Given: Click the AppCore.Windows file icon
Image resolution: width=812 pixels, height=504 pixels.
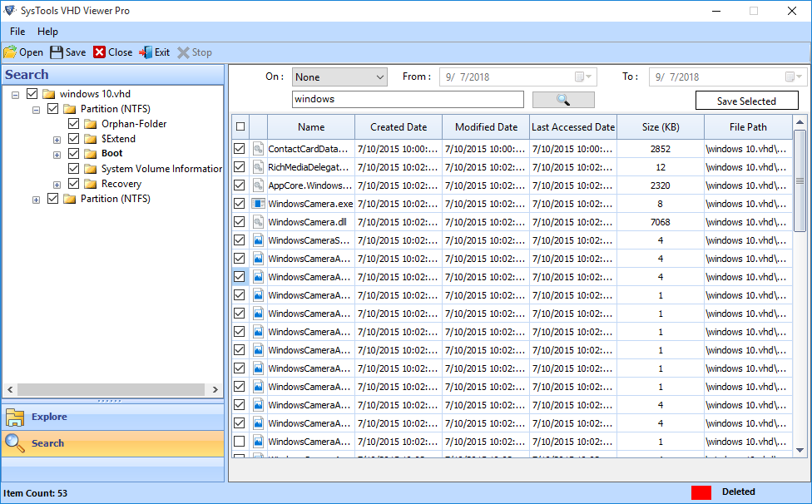Looking at the screenshot, I should (x=258, y=185).
